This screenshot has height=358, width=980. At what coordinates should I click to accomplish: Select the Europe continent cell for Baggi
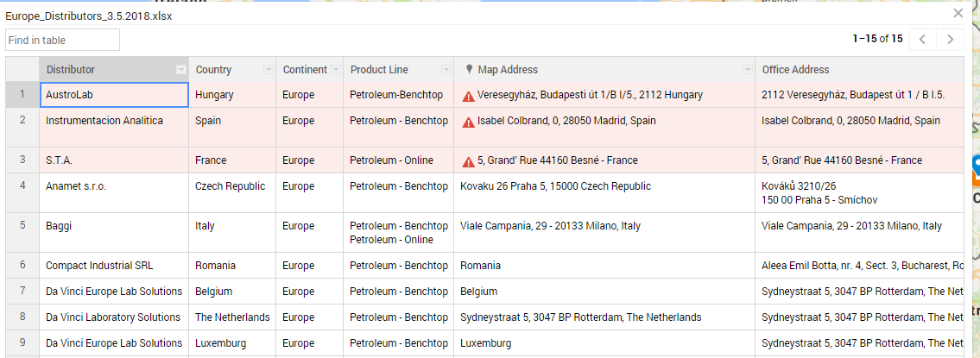click(x=309, y=232)
